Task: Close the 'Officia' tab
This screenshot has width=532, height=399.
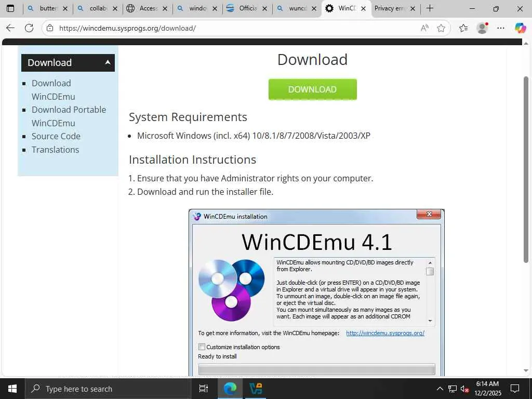Action: (x=264, y=8)
